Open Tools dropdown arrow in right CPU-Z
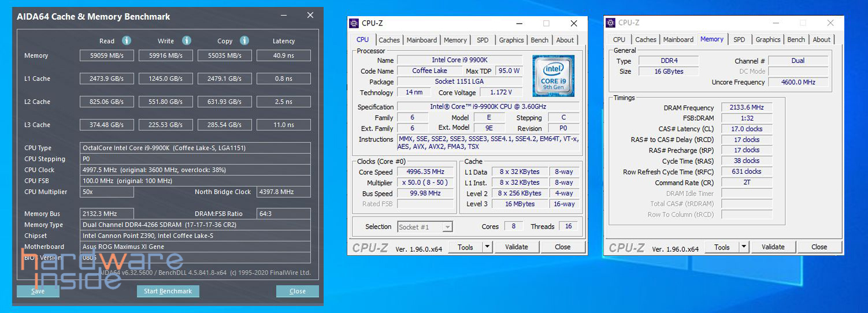 pos(744,247)
